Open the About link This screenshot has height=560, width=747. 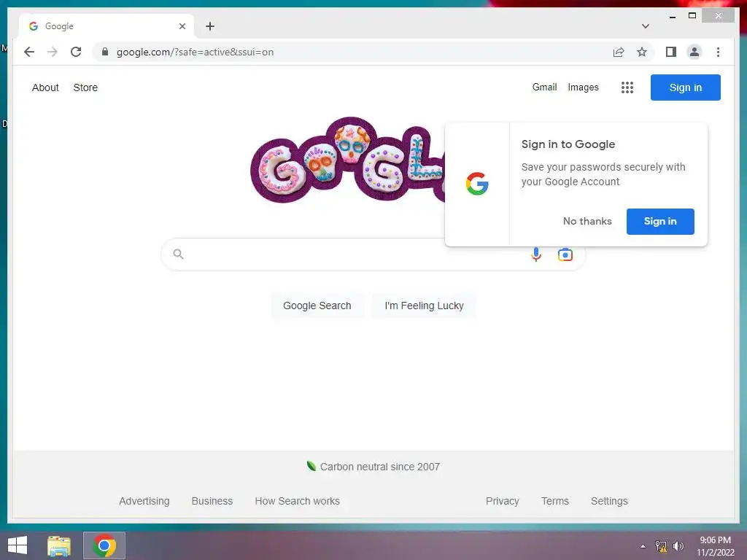pyautogui.click(x=45, y=87)
